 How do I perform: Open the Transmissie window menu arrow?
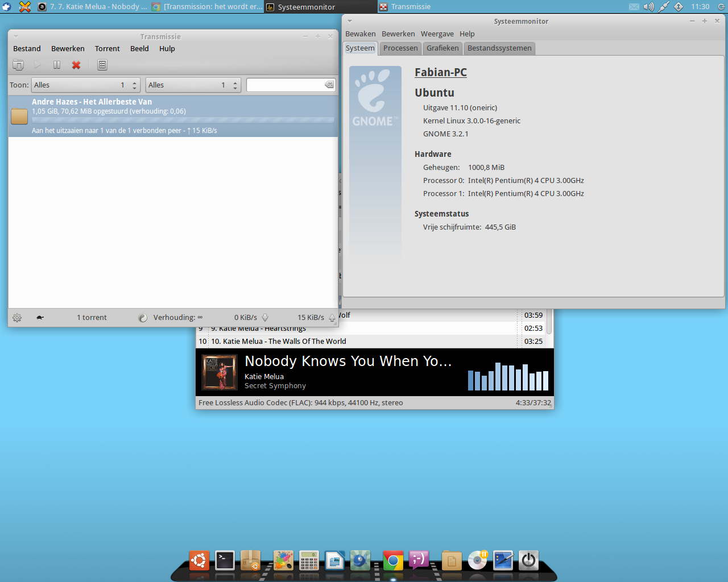tap(16, 36)
